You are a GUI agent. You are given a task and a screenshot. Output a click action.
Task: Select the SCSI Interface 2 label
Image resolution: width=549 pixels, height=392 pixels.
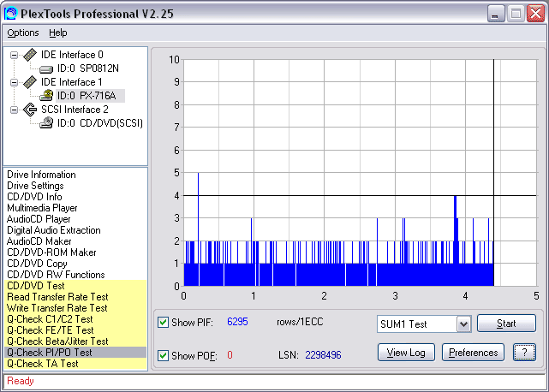[75, 110]
